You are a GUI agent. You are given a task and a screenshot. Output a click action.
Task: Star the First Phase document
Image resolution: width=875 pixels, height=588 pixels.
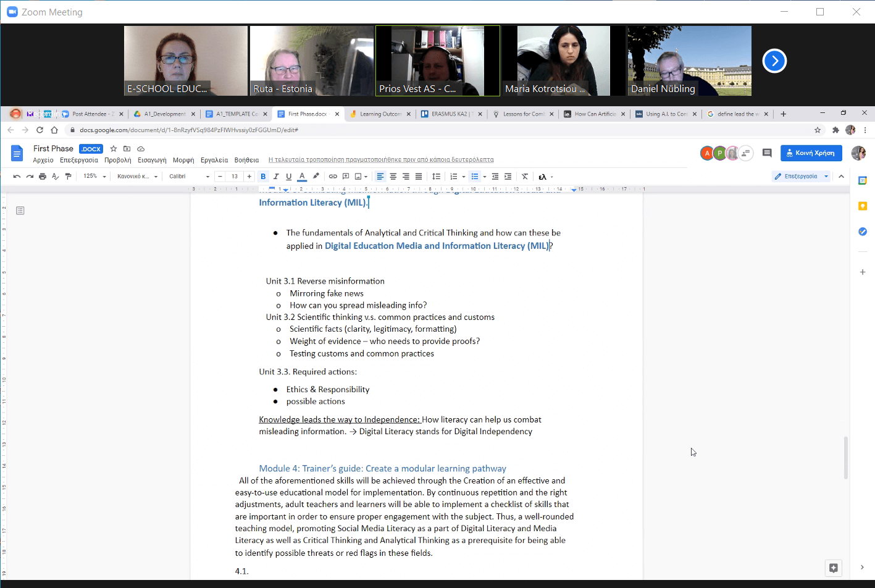pos(114,149)
